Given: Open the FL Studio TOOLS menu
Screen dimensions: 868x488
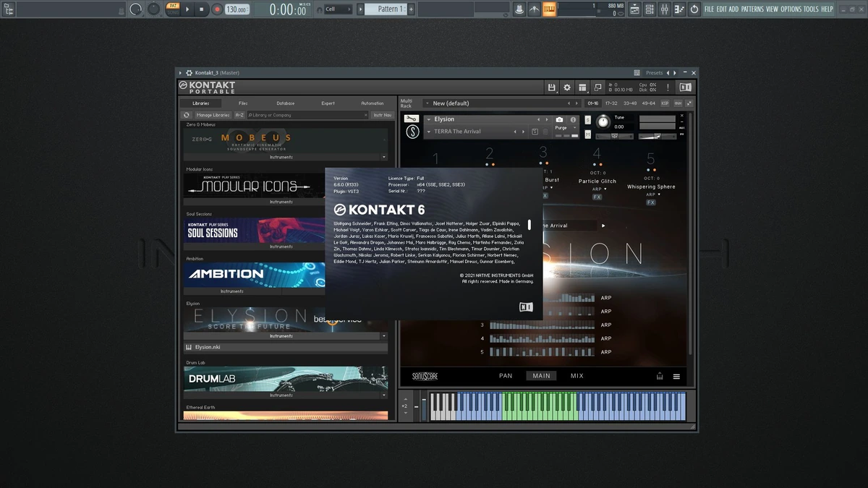Looking at the screenshot, I should click(811, 9).
